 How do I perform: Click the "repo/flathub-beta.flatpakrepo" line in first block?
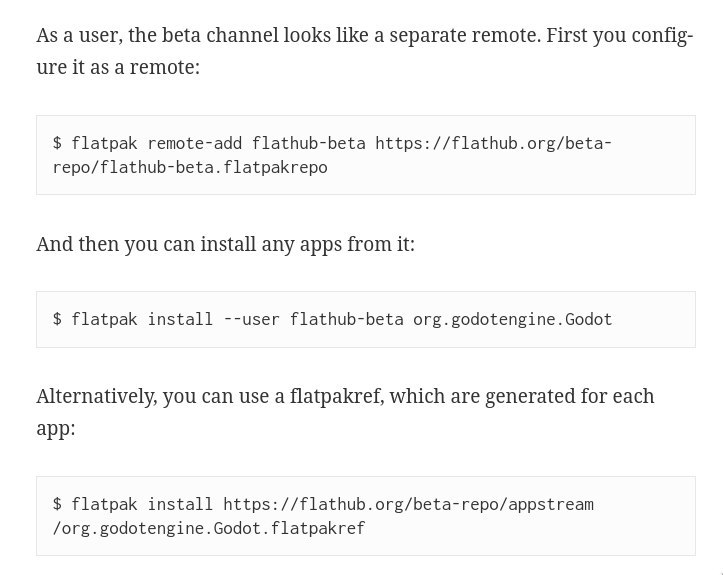[190, 167]
